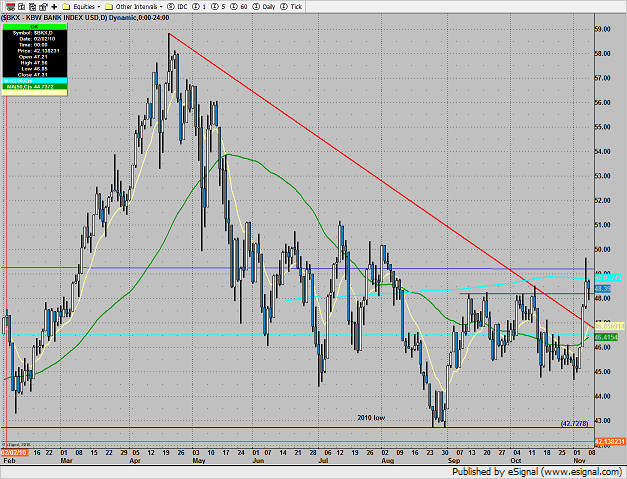Select the IDC interval button
The height and width of the screenshot is (479, 627).
click(x=177, y=7)
